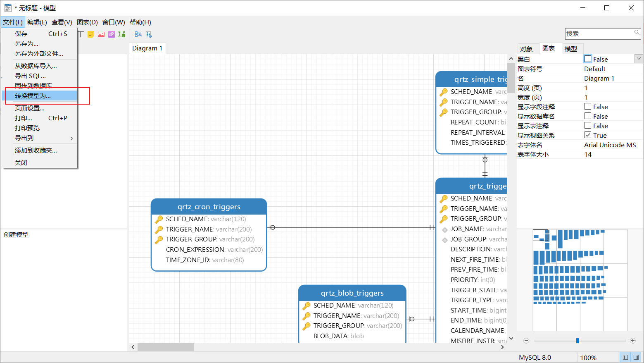Zoom in with the plus icon

[x=632, y=340]
